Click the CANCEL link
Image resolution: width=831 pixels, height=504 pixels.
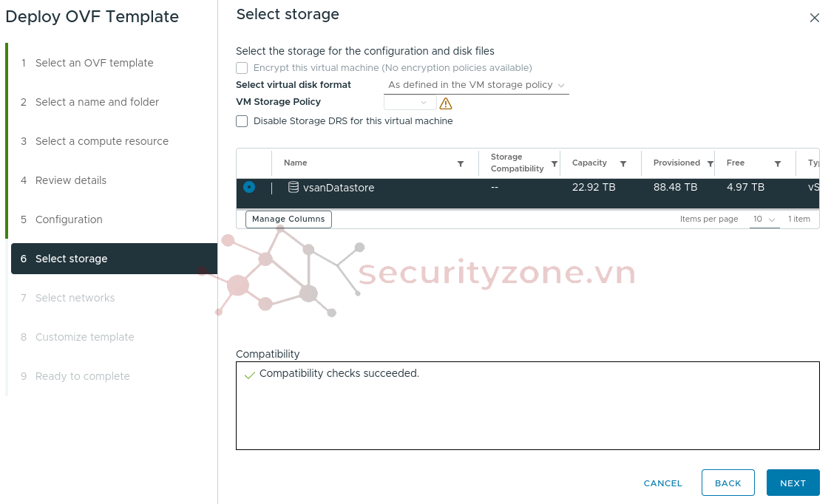662,483
